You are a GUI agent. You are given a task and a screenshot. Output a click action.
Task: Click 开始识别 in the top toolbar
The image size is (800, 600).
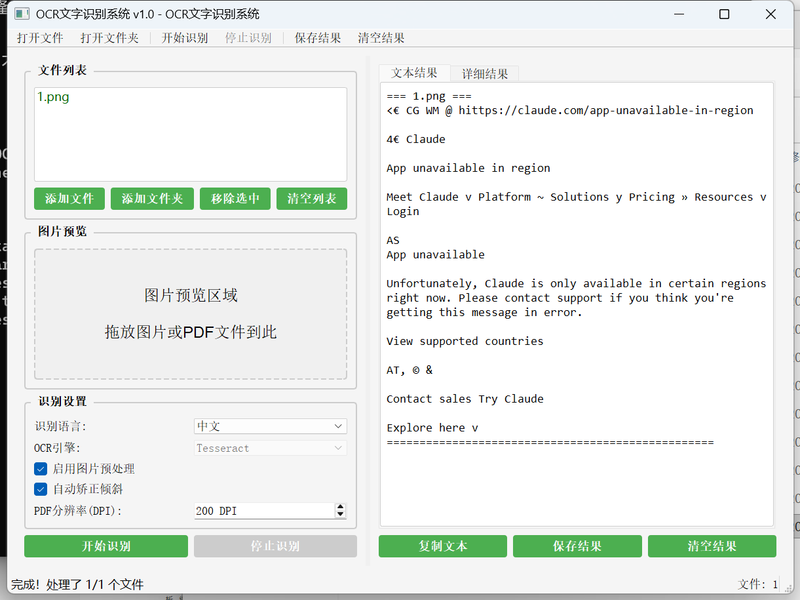[185, 38]
